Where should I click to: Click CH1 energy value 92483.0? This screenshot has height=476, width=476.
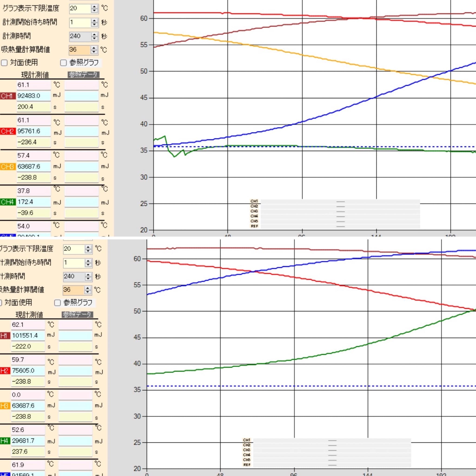coord(34,96)
